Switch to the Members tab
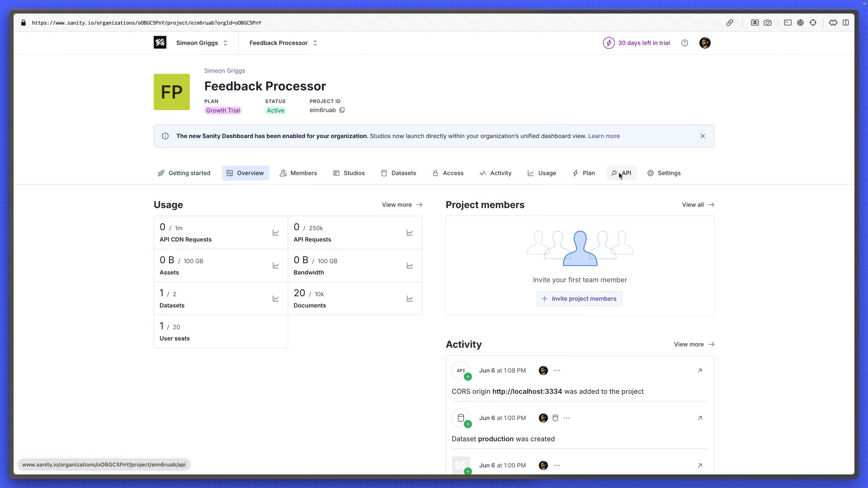 [298, 173]
